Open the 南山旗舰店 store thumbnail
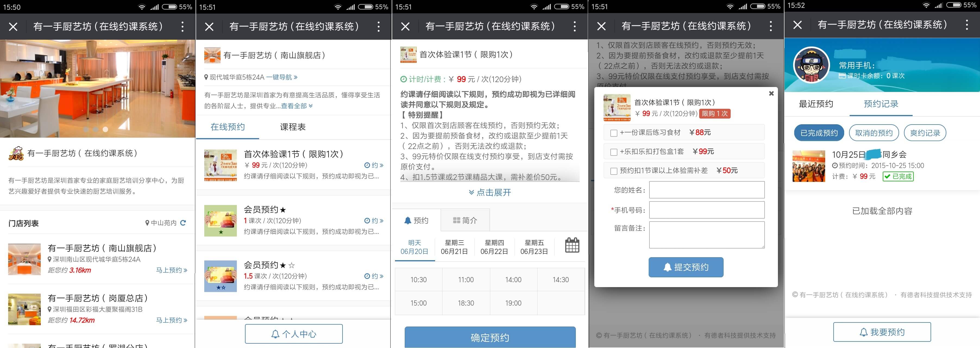980x348 pixels. (24, 259)
